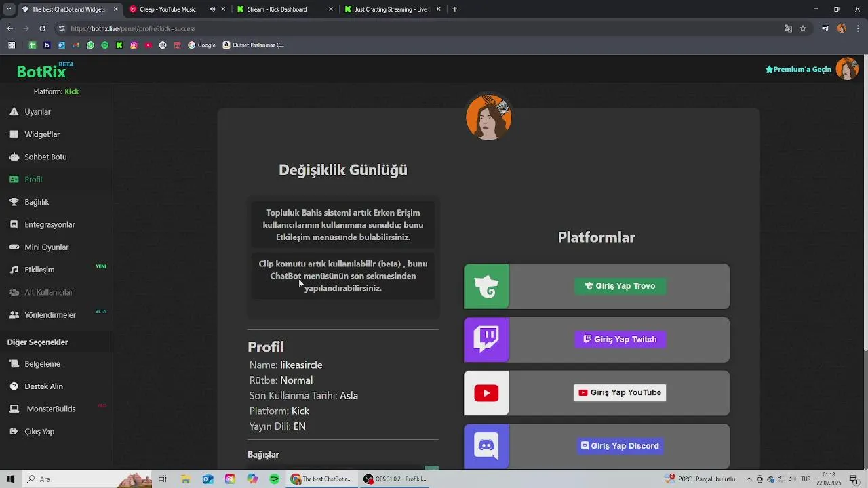Open the user avatar in the page header
Viewport: 868px width, 488px height.
[847, 69]
